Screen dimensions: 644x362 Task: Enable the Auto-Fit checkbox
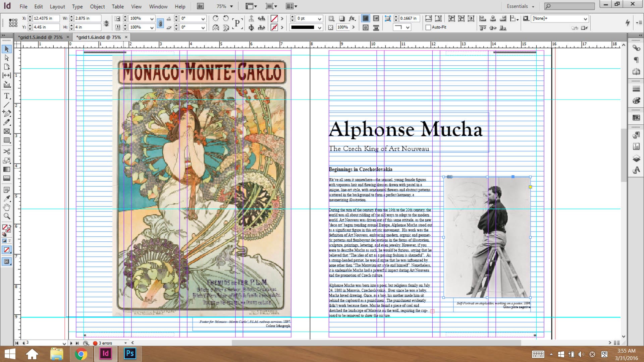[x=428, y=27]
